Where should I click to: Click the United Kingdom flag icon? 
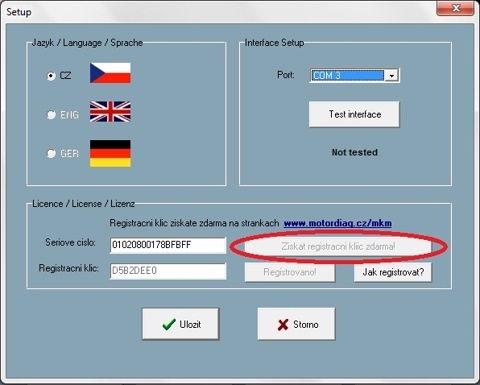click(110, 112)
